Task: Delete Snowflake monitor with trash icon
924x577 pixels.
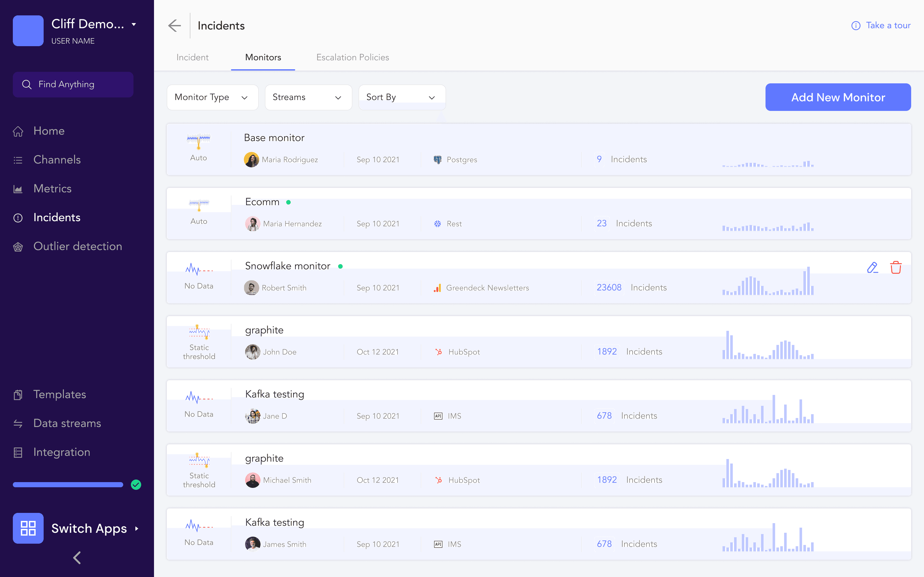Action: pyautogui.click(x=895, y=268)
